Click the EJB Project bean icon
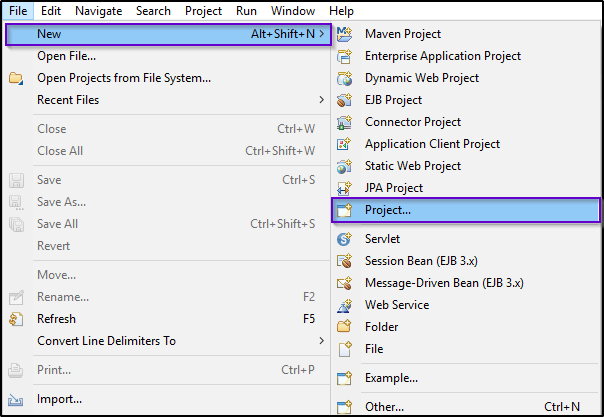Viewport: 604px width, 417px height. pos(344,100)
